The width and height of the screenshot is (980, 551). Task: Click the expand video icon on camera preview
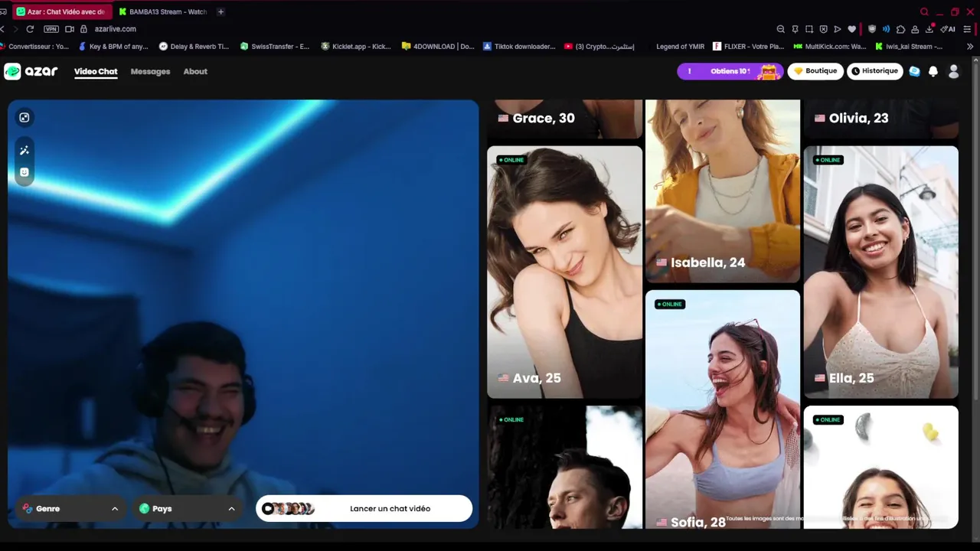pyautogui.click(x=24, y=117)
